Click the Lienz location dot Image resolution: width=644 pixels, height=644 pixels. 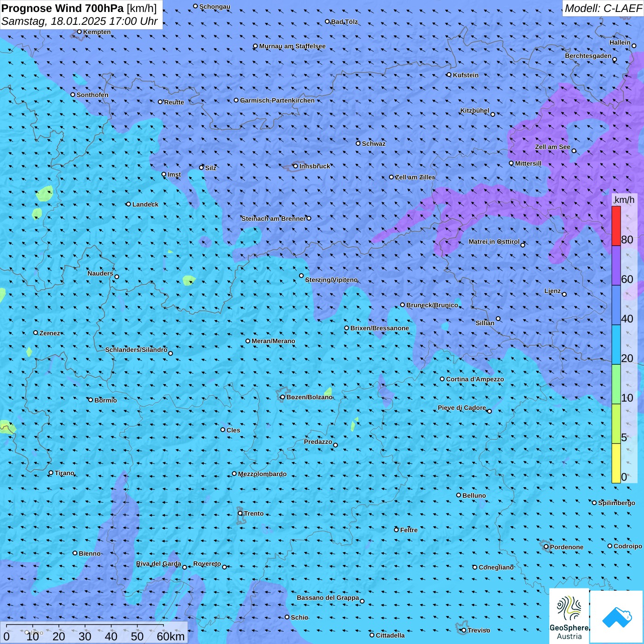click(x=564, y=294)
